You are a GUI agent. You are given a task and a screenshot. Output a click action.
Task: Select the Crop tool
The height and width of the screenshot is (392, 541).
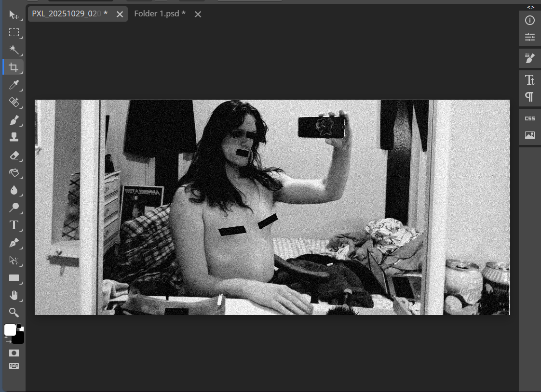pos(14,67)
